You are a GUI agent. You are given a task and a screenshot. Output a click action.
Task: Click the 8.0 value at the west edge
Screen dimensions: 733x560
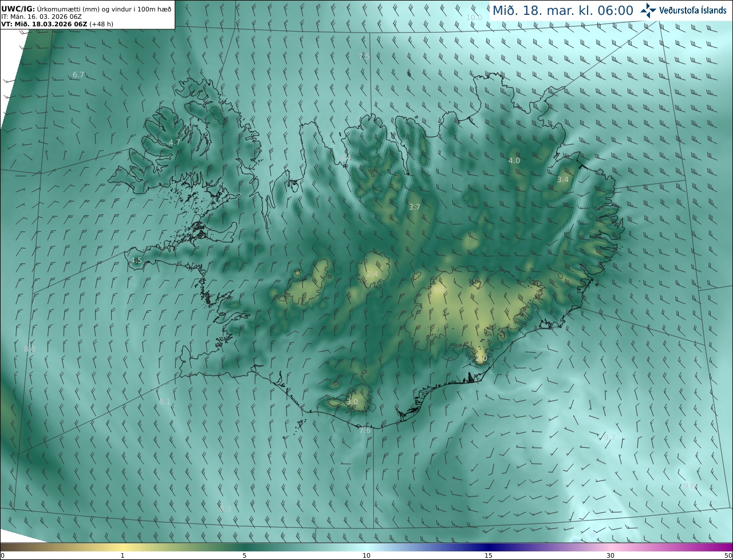[30, 349]
